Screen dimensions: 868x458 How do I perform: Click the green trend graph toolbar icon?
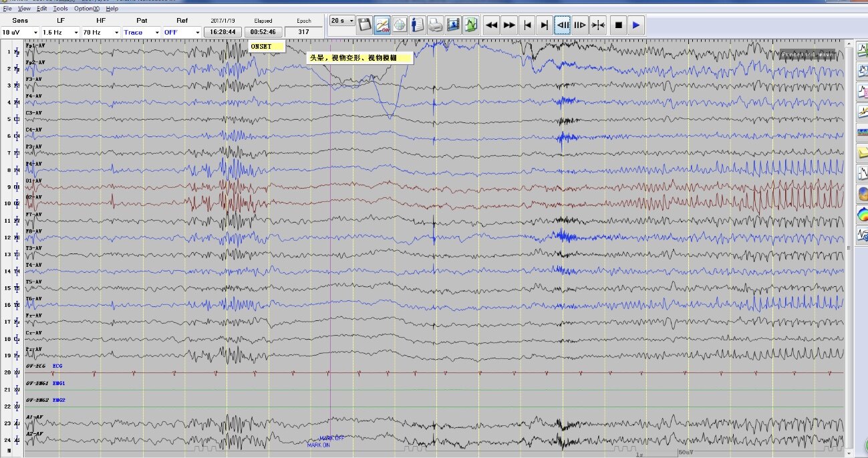472,25
